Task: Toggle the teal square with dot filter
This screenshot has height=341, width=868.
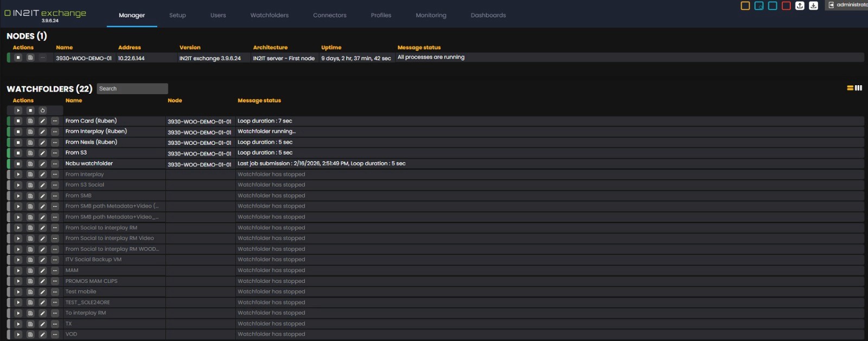Action: point(759,5)
